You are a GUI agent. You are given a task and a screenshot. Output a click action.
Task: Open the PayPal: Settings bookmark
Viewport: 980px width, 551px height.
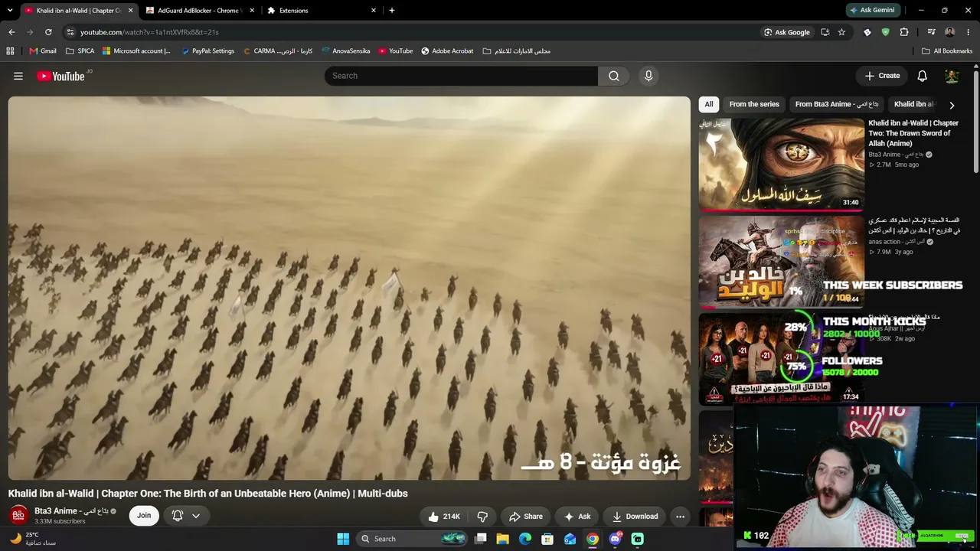click(x=207, y=51)
